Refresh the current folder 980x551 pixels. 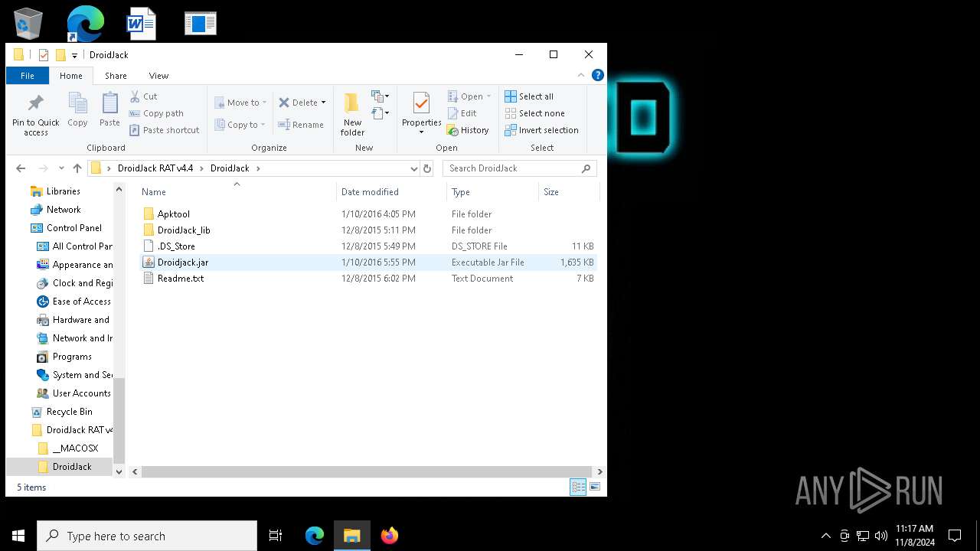(x=427, y=168)
